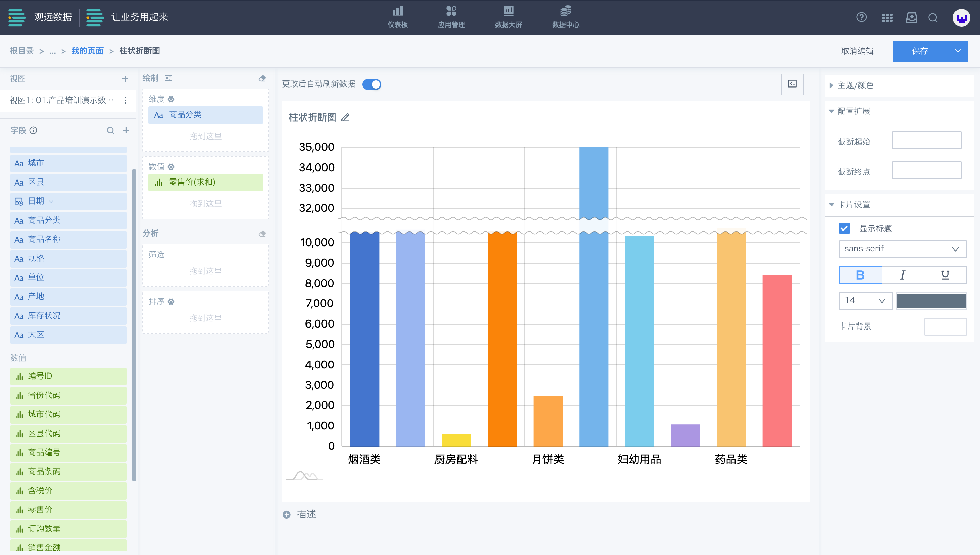Click the search icon in top bar

point(933,17)
